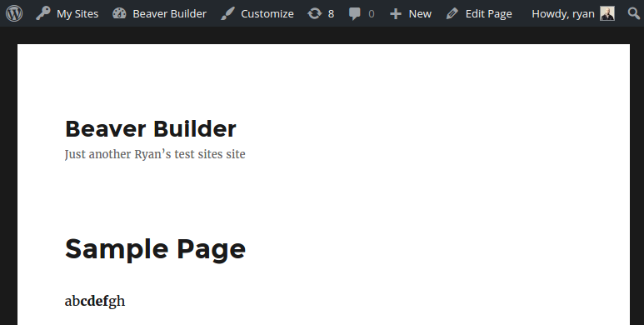Open the Howdy, ryan account menu
The height and width of the screenshot is (325, 644).
[x=563, y=14]
